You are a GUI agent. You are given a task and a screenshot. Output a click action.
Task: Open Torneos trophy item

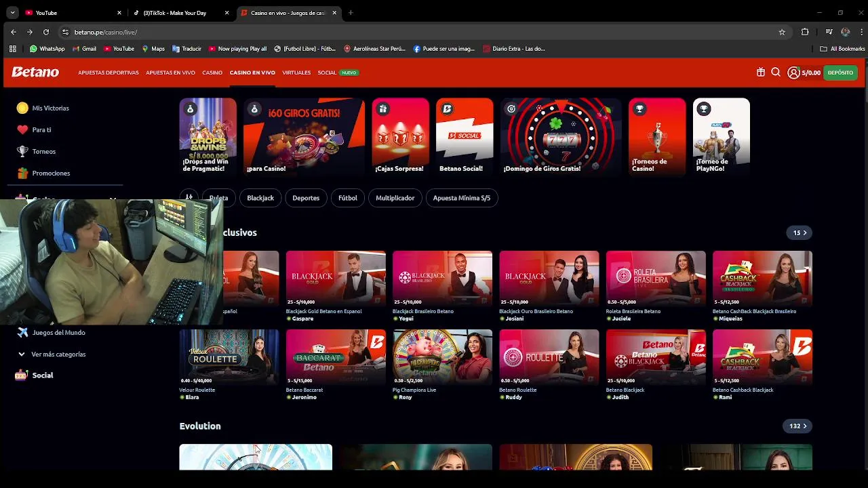tap(37, 151)
